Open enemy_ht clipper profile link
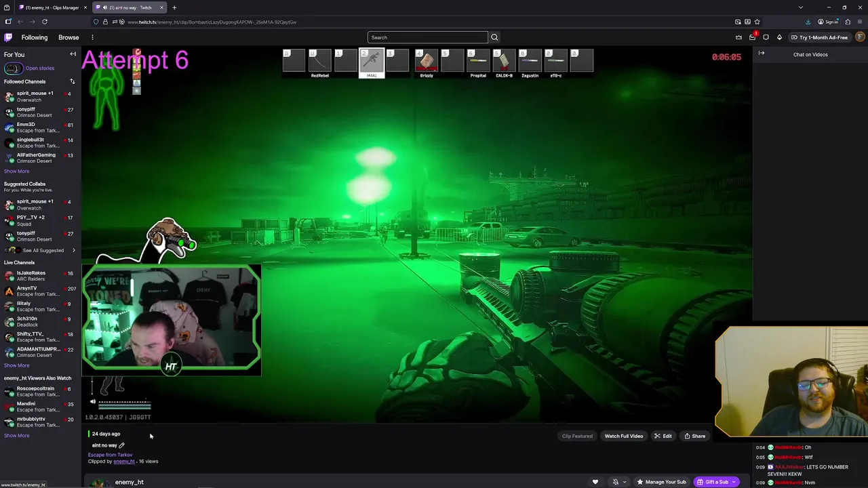This screenshot has width=868, height=488. pos(124,462)
